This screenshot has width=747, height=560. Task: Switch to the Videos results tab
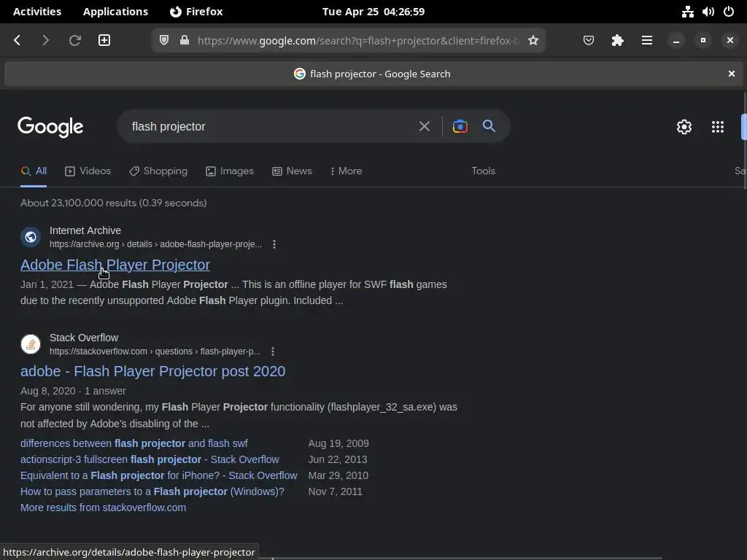(88, 171)
